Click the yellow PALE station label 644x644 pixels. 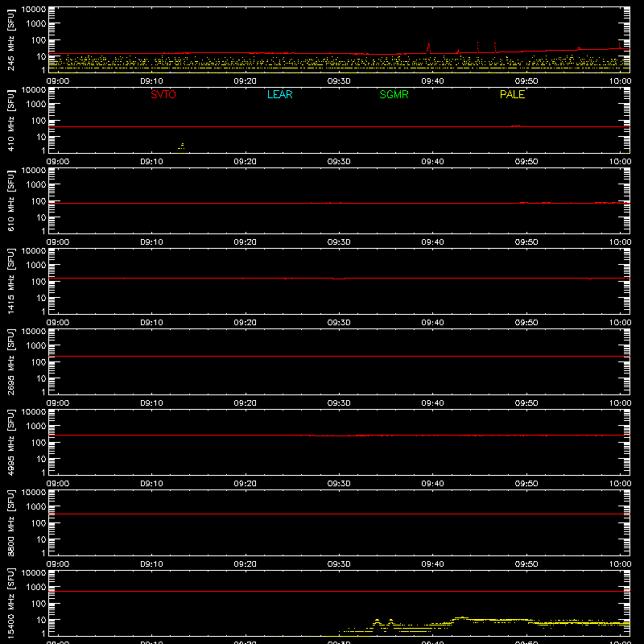512,94
